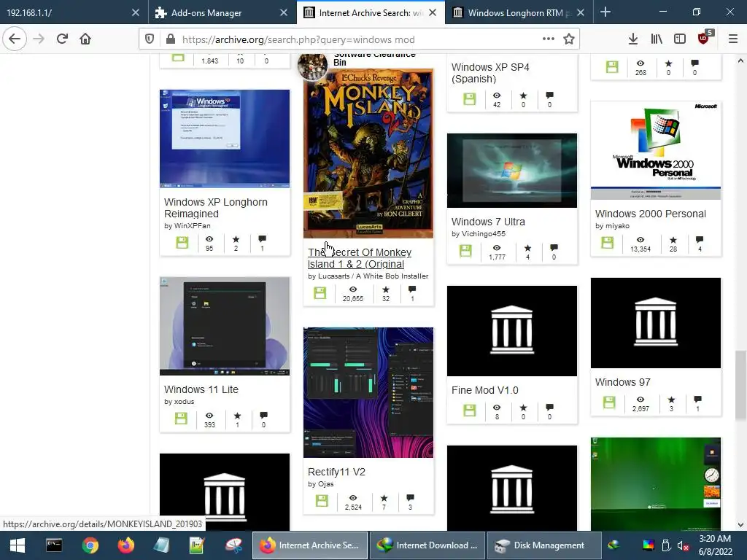747x560 pixels.
Task: Open the Windows XP Longhorn Reimagined thumbnail
Action: pos(225,139)
